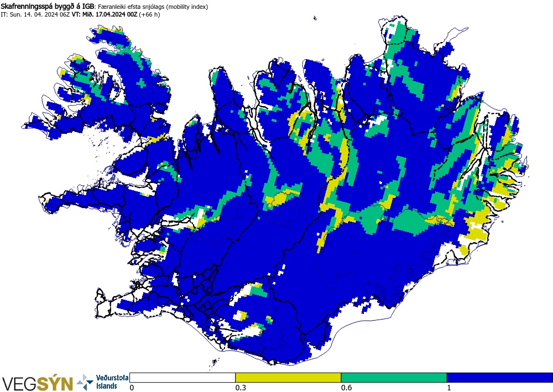Click the initial time 'IT: Sun. 14. 04. 2024 06Z'
This screenshot has width=553, height=392.
(35, 14)
